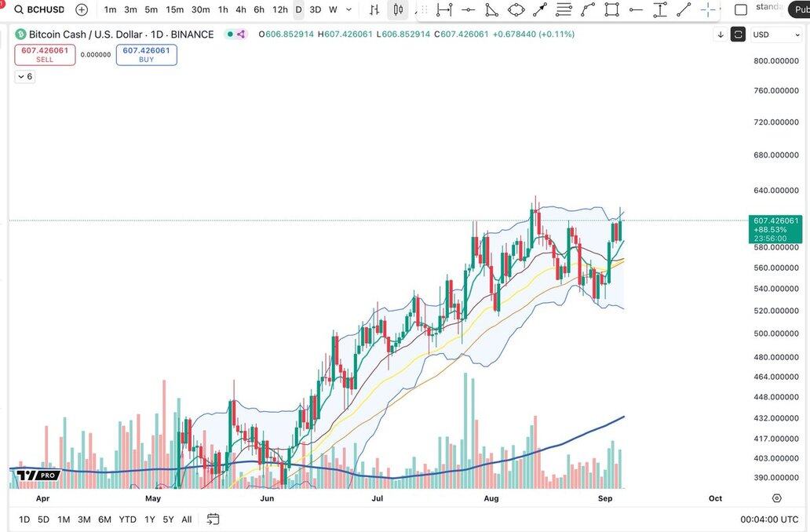The image size is (810, 532).
Task: Select the D daily interval
Action: (298, 9)
